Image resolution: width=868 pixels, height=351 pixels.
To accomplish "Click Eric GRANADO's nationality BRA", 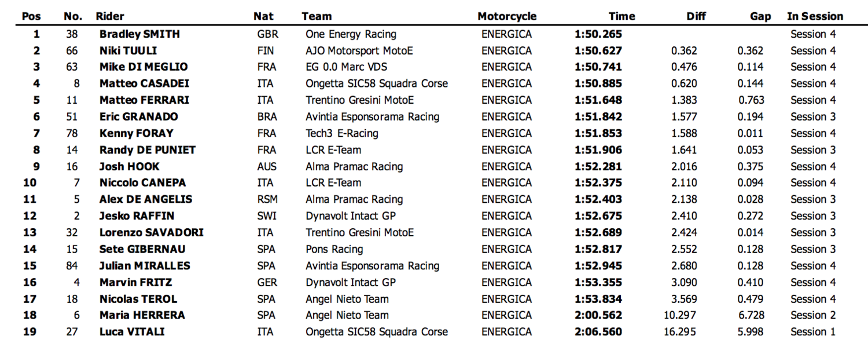I will (267, 116).
